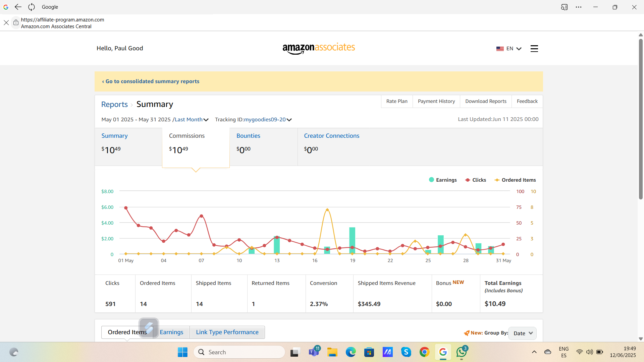This screenshot has width=644, height=362.
Task: Click the 19 May Earnings bar
Action: (352, 240)
